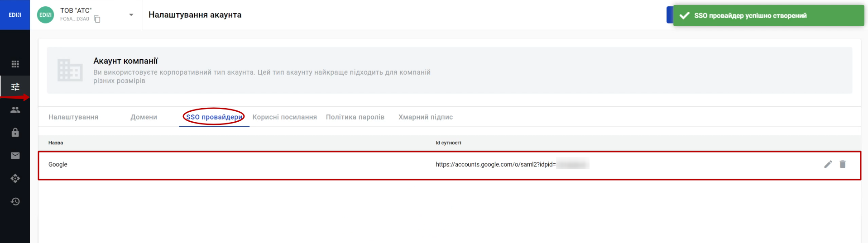Switch to the Налаштування tab
Screen dimensions: 868x243
point(73,117)
